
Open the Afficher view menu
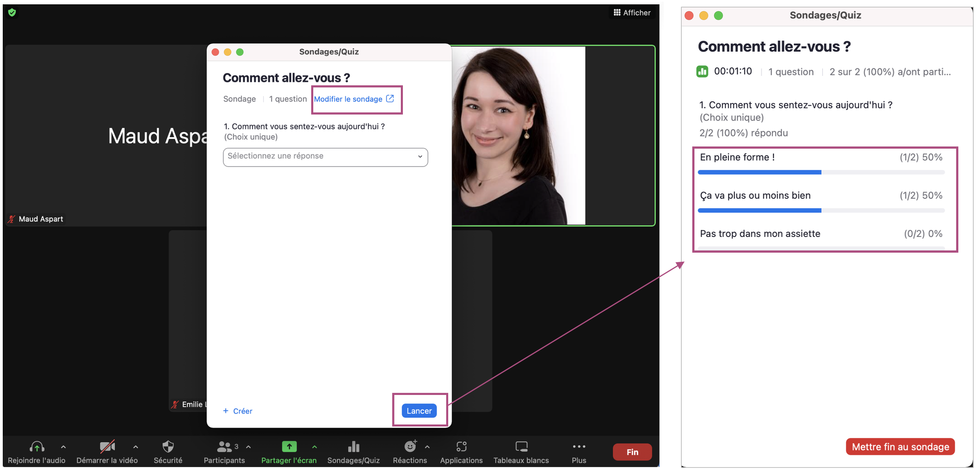click(632, 13)
